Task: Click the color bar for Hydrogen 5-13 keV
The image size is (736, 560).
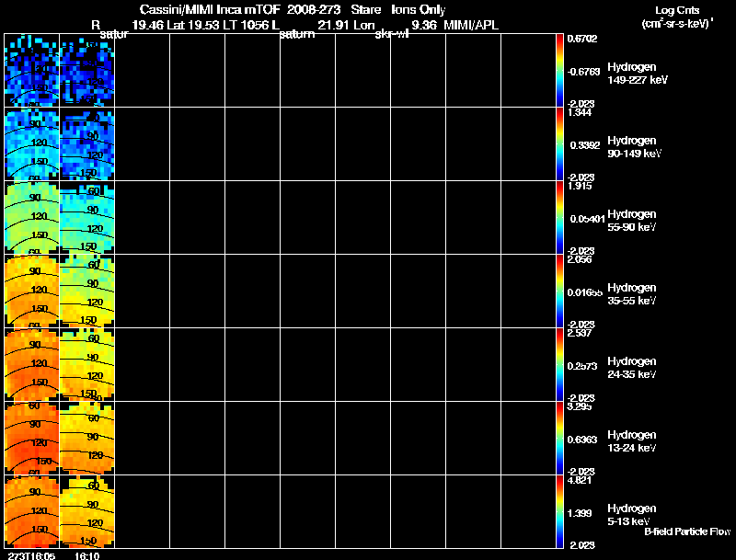Action: pos(559,512)
